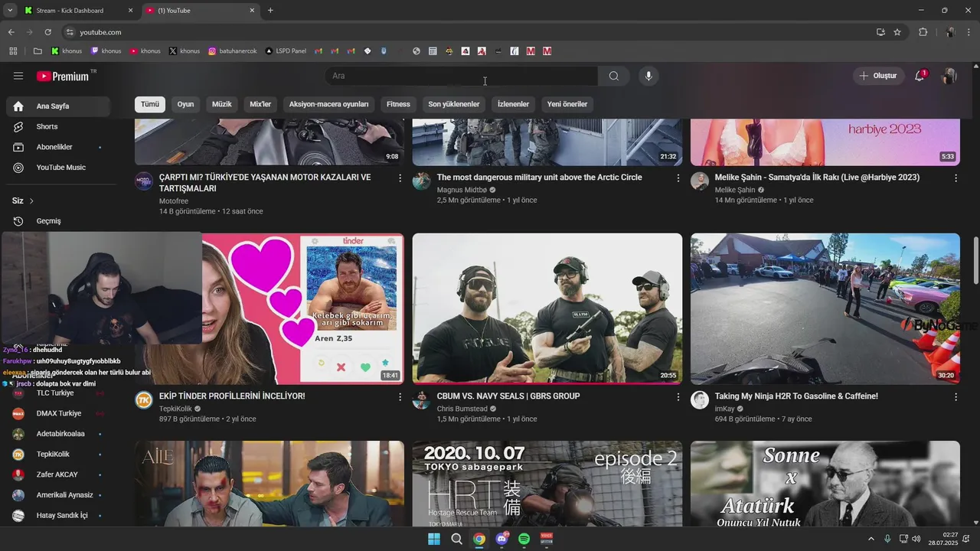Expand the Siz section chevron

31,201
